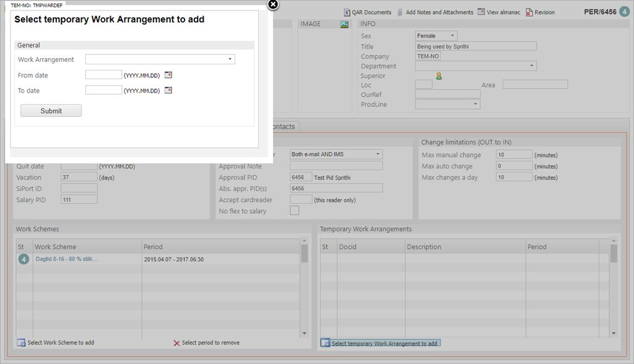This screenshot has width=634, height=364.
Task: Click the Revision icon
Action: pos(529,12)
